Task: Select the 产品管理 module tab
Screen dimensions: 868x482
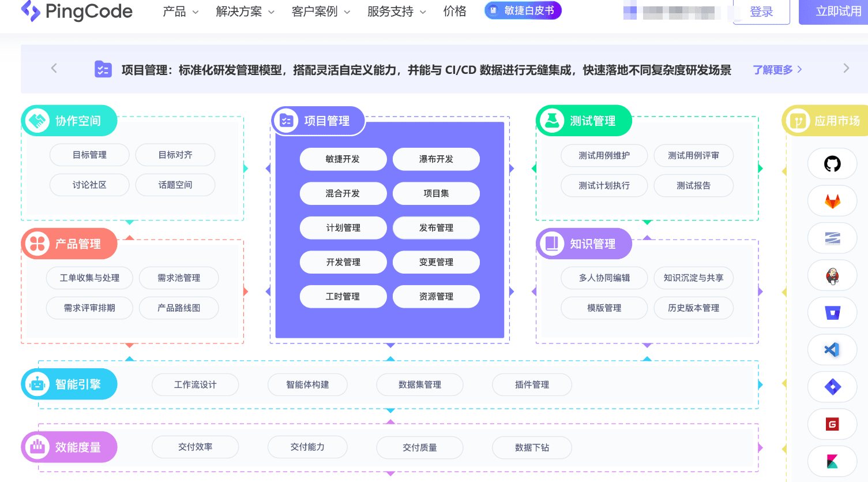Action: 69,244
